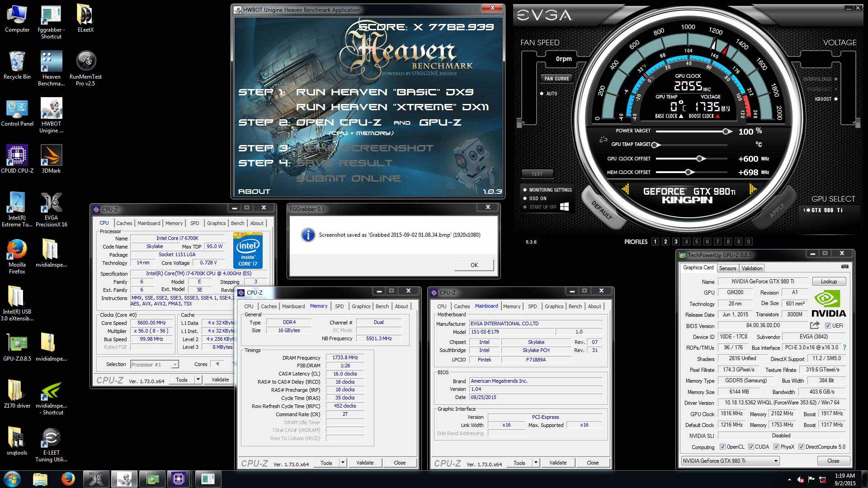Toggle the UEFI checkbox in GPU-Z
This screenshot has width=868, height=488.
(x=828, y=326)
